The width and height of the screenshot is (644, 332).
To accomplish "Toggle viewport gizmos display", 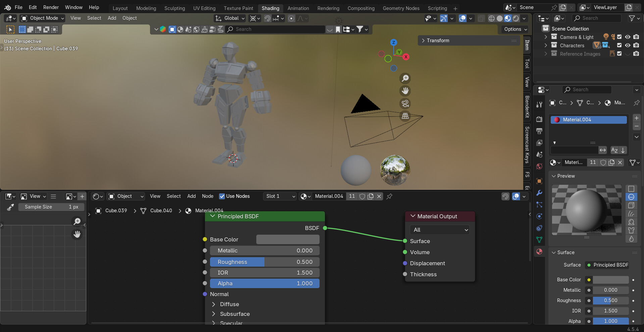I will [444, 18].
